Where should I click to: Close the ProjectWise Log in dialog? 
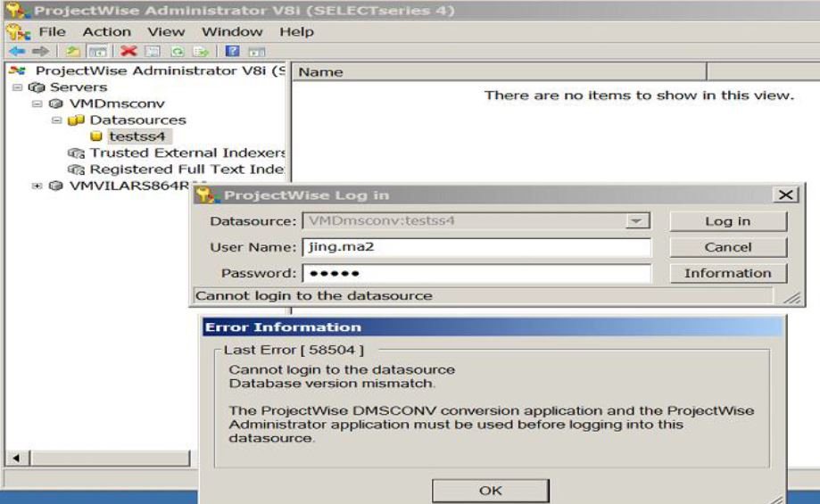coord(785,195)
